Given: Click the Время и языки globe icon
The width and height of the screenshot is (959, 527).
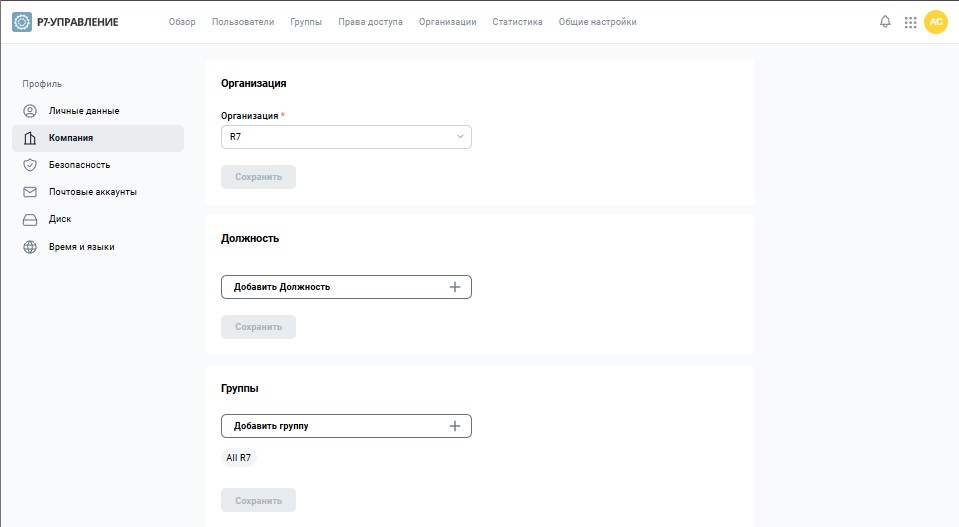Looking at the screenshot, I should [30, 247].
